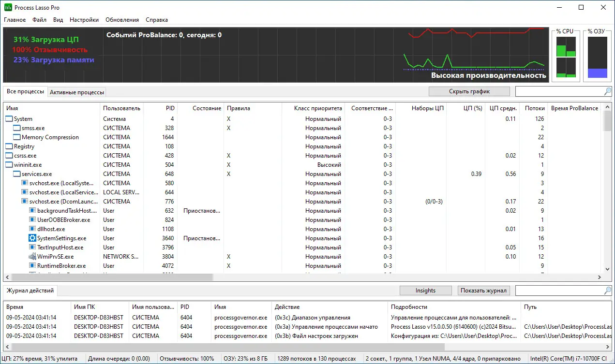The image size is (615, 364).
Task: Select the csrss.exe tree item
Action: 22,155
